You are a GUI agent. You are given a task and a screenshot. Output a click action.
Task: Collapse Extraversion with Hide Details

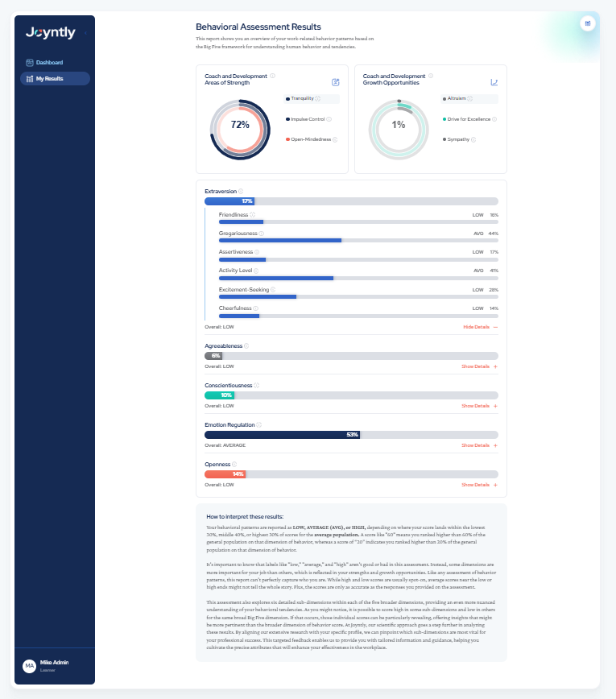[x=480, y=327]
